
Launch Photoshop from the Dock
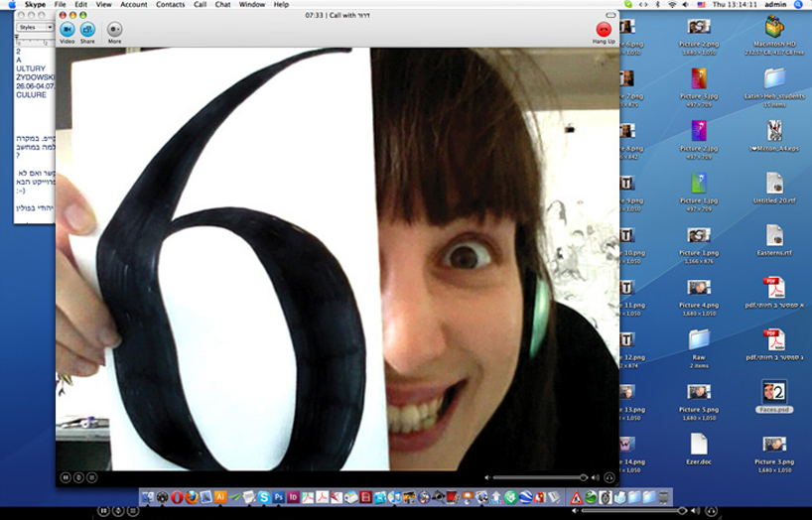279,497
